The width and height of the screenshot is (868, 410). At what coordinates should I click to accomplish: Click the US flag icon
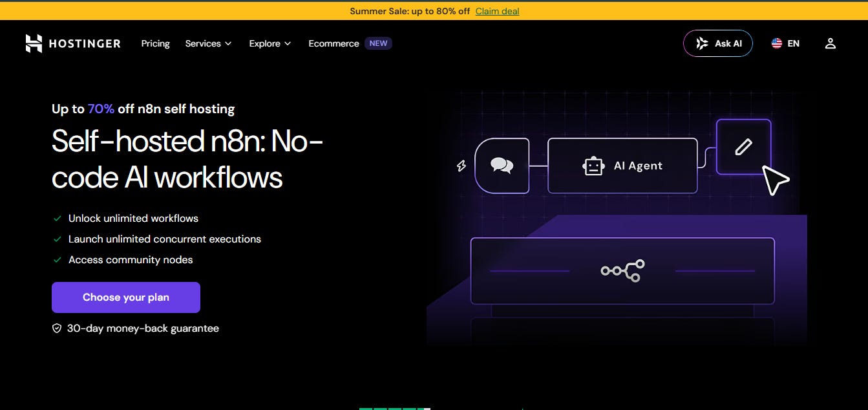point(777,43)
